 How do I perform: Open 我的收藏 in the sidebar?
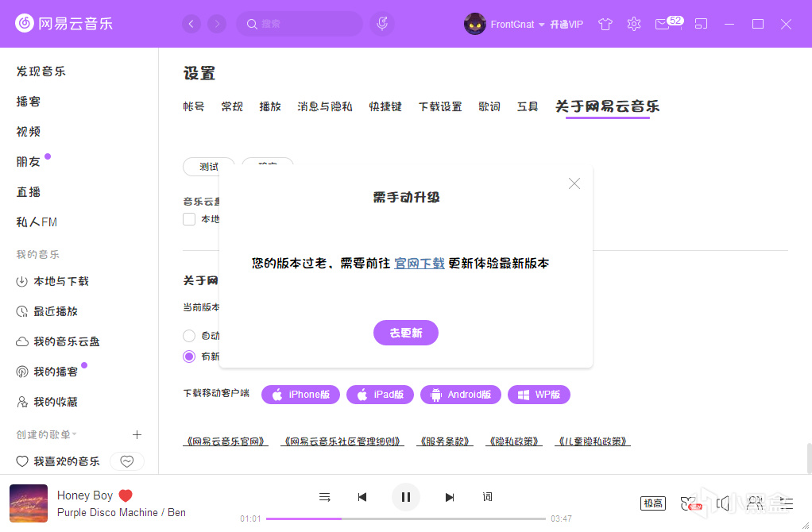click(47, 402)
